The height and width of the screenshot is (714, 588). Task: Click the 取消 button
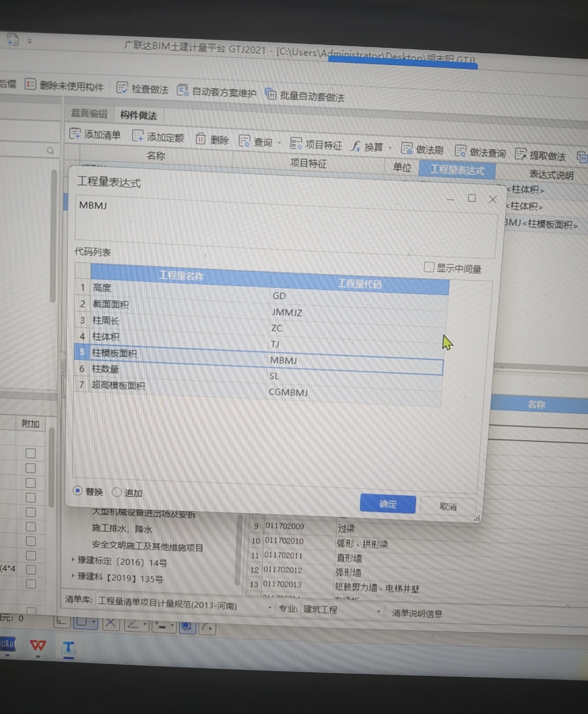click(448, 506)
